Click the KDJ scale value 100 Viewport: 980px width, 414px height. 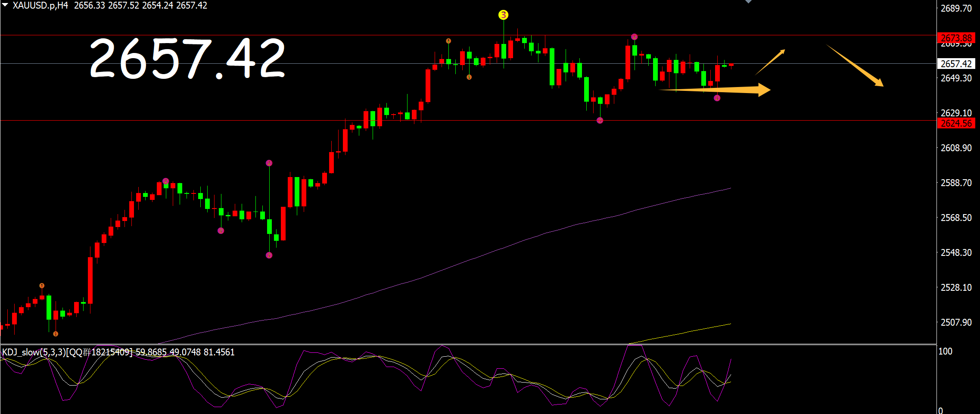coord(945,351)
